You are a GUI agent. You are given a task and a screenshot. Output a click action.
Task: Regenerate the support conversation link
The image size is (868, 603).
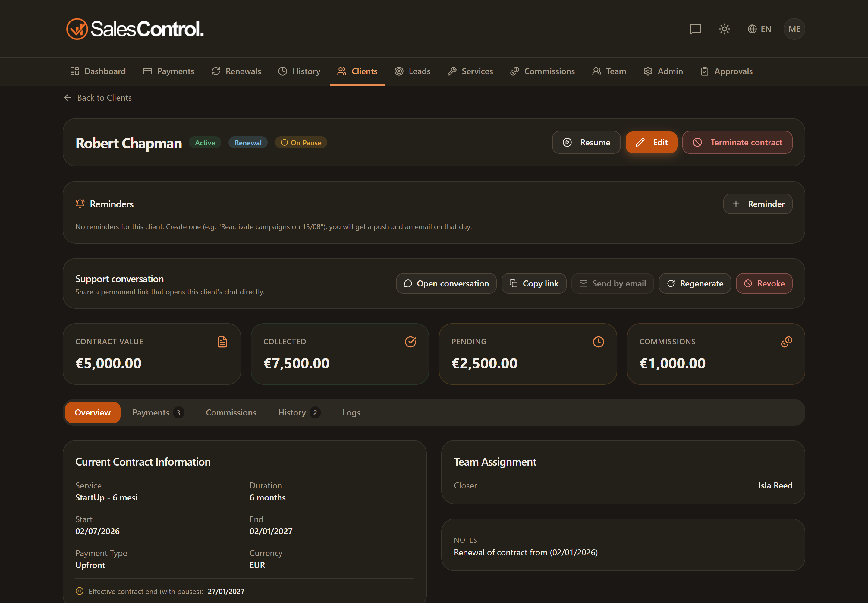coord(695,283)
